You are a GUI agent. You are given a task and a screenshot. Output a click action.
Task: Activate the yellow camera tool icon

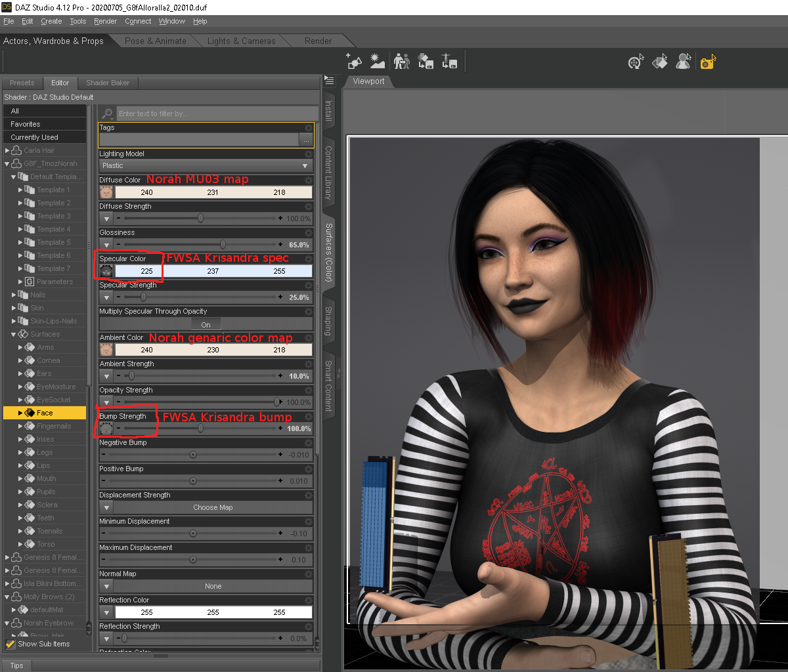(708, 62)
